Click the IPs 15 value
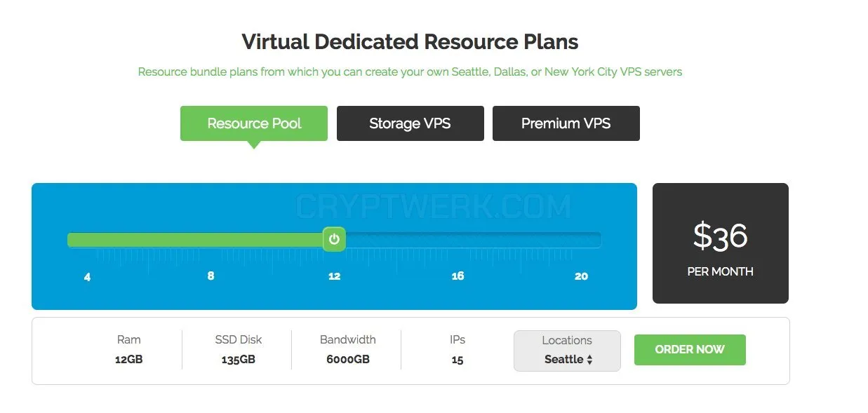The width and height of the screenshot is (868, 413). [458, 360]
